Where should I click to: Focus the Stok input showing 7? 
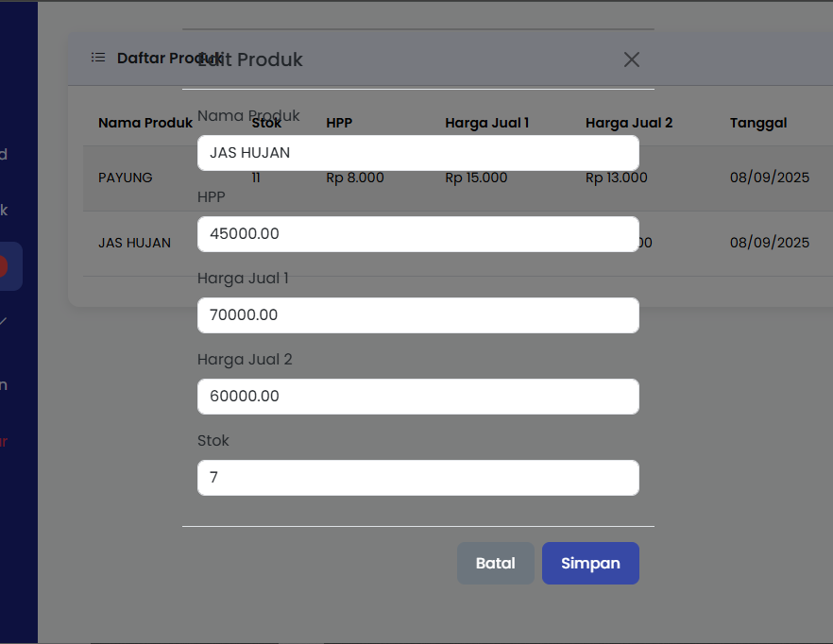click(417, 478)
